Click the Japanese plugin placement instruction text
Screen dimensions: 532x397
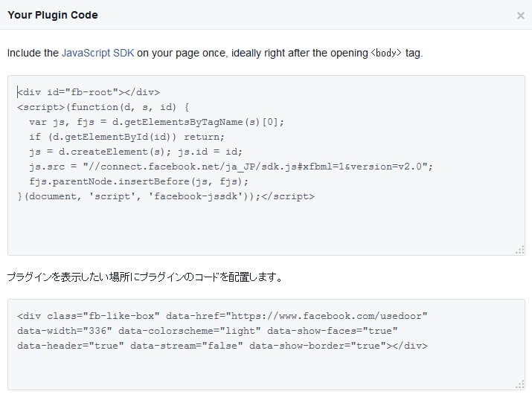[x=144, y=277]
